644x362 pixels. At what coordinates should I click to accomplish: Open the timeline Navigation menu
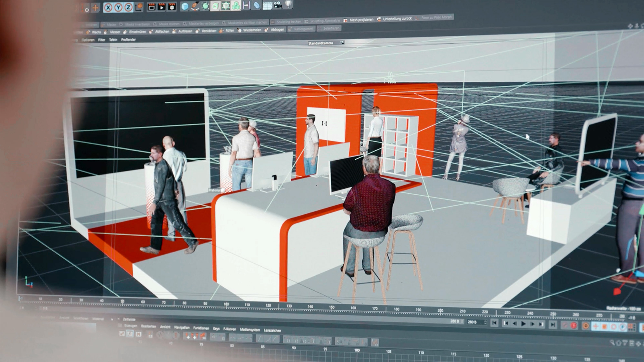[182, 327]
